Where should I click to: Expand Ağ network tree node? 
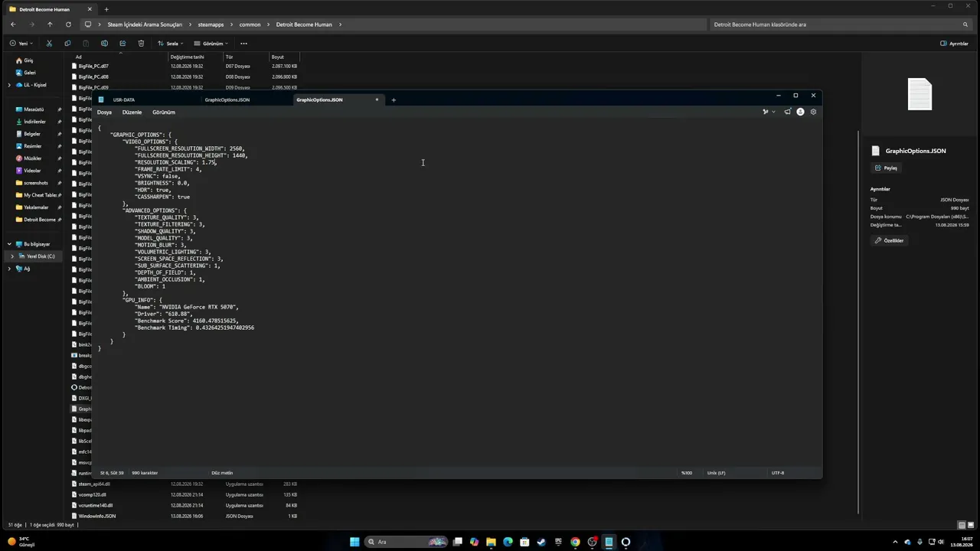pos(9,269)
